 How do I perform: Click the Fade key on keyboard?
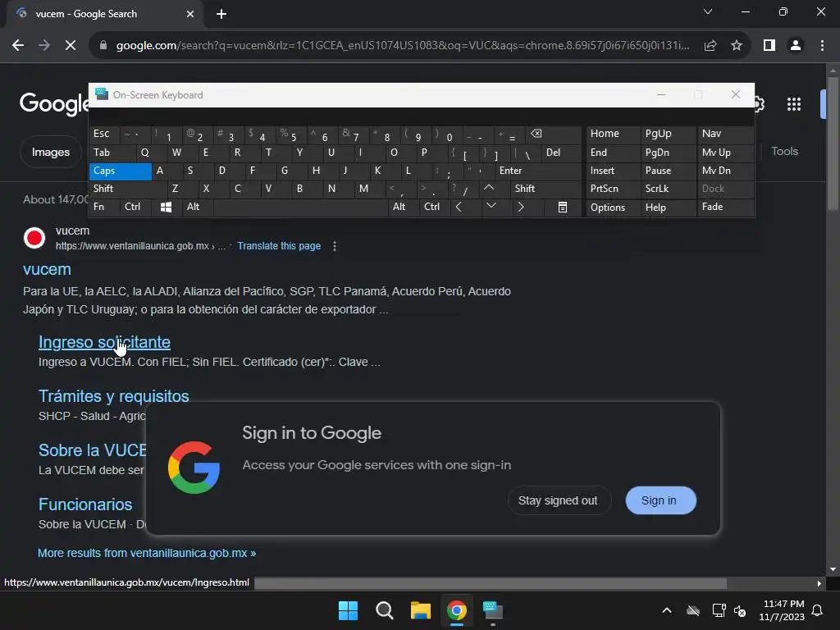tap(726, 208)
